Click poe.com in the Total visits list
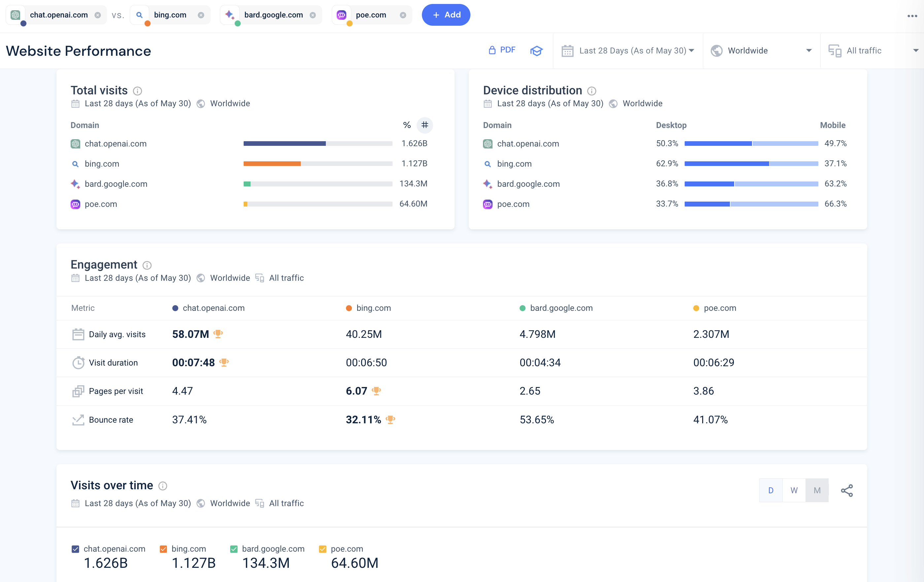This screenshot has width=924, height=582. (x=101, y=204)
